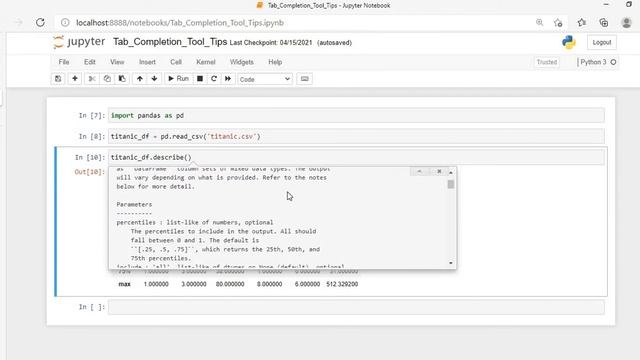This screenshot has width=640, height=360.
Task: Open the Edit menu
Action: [89, 62]
